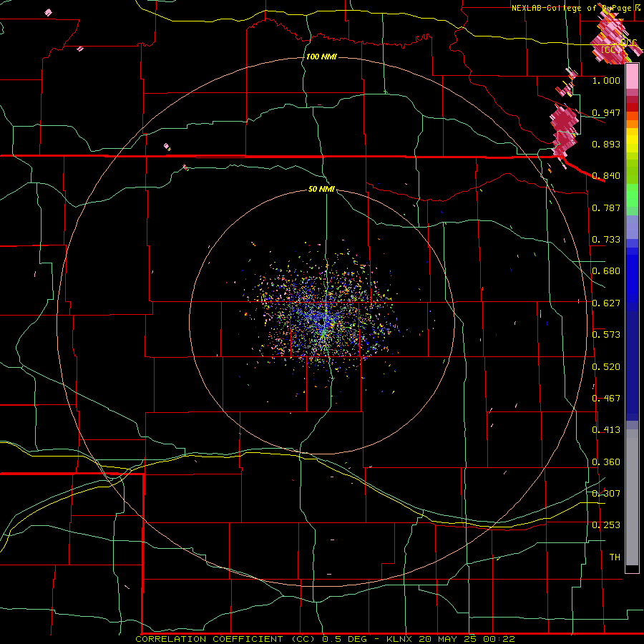Click the gray band of the color bar
The image size is (644, 644).
pos(632,497)
